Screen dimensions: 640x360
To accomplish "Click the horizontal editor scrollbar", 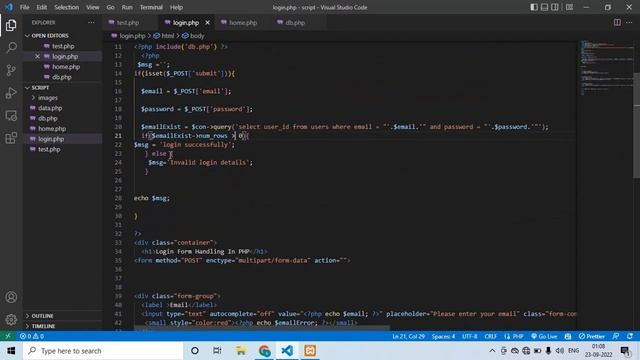I will coord(261,328).
